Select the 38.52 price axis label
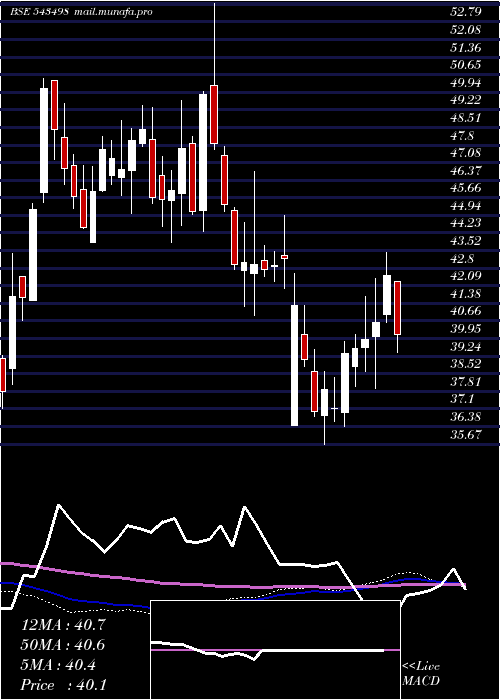This screenshot has width=500, height=700. [466, 363]
